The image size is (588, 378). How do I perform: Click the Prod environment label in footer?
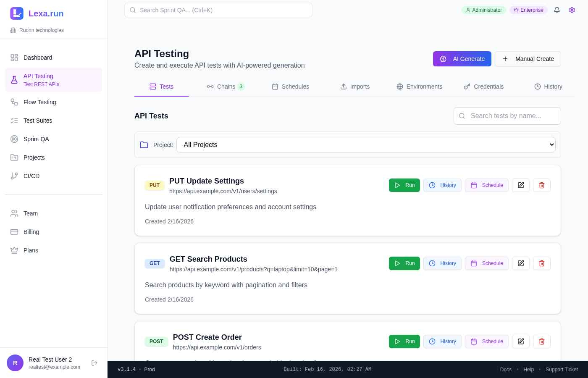150,370
